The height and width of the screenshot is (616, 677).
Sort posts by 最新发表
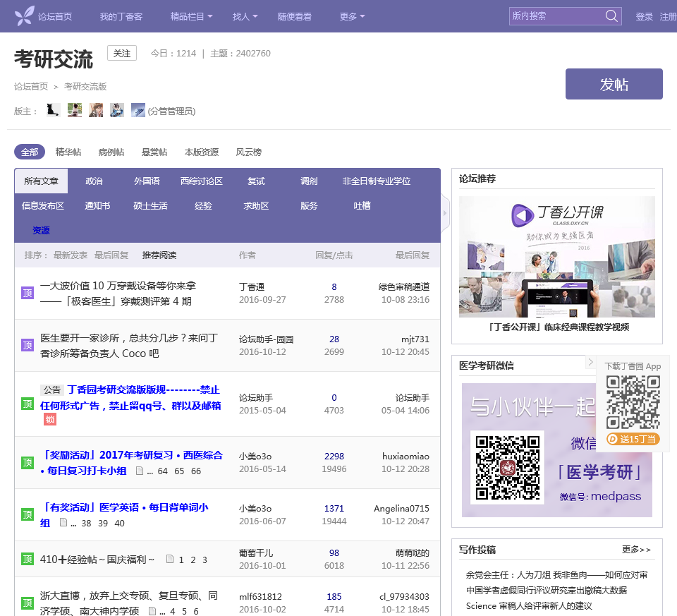coord(71,255)
